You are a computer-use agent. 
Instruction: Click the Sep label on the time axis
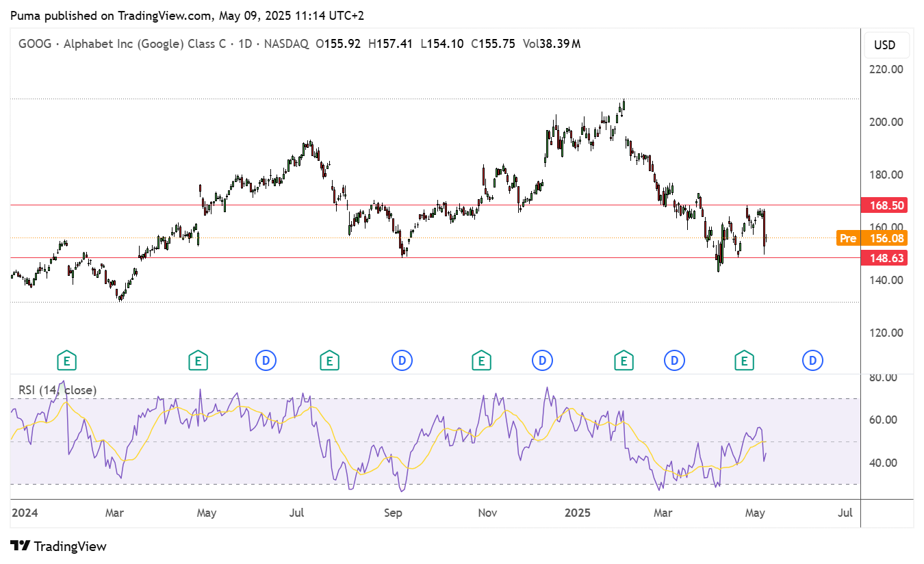393,513
